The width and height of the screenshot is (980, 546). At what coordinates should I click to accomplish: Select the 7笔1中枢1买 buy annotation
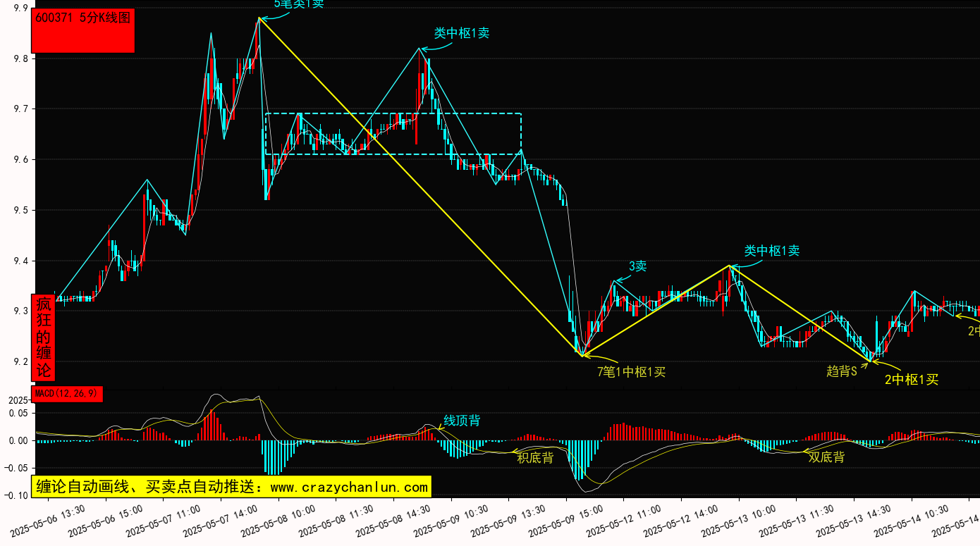coord(631,372)
